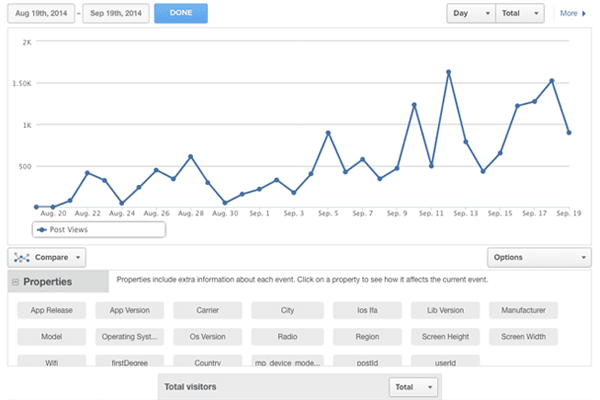The height and width of the screenshot is (400, 600).
Task: Collapse the Properties section
Action: point(16,283)
